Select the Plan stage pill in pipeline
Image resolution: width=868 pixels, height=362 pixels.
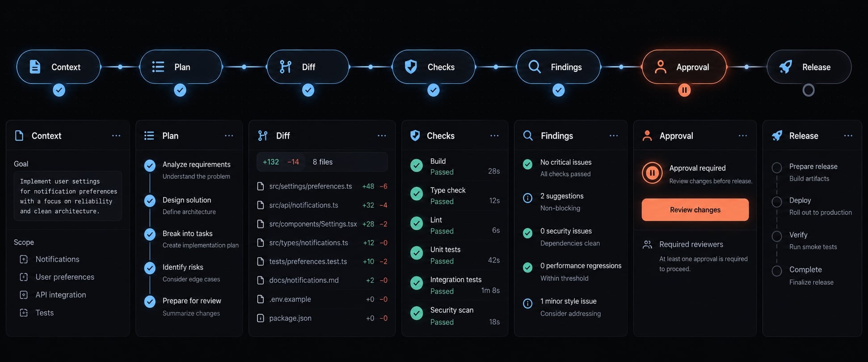pos(181,67)
